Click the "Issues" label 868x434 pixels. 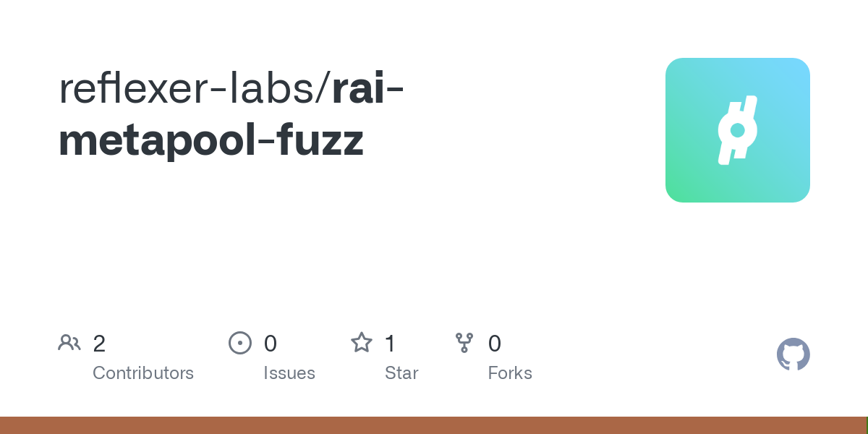coord(289,373)
